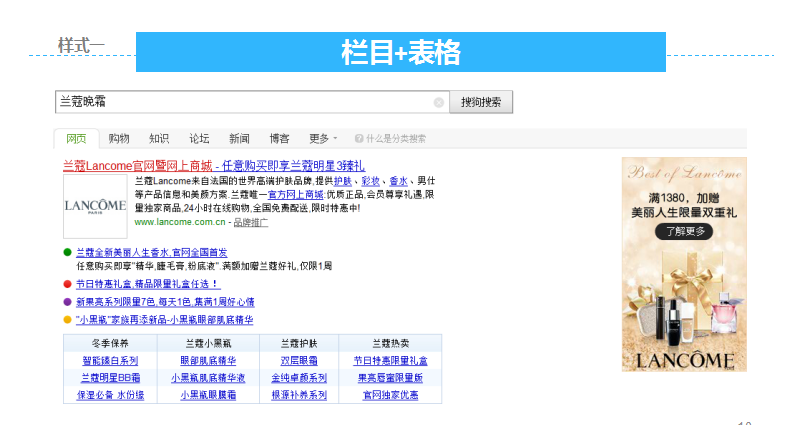Click the www.lancome.com.cn URL

[x=180, y=222]
